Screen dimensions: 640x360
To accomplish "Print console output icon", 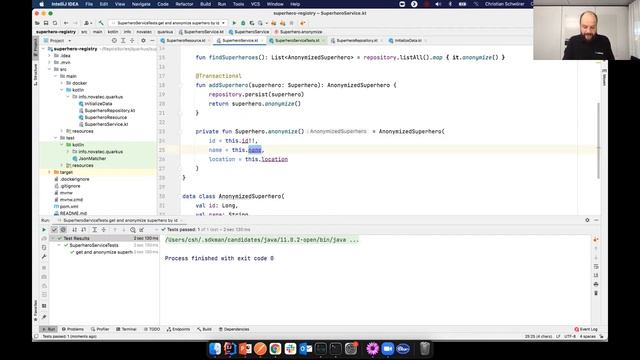I will pos(596,284).
